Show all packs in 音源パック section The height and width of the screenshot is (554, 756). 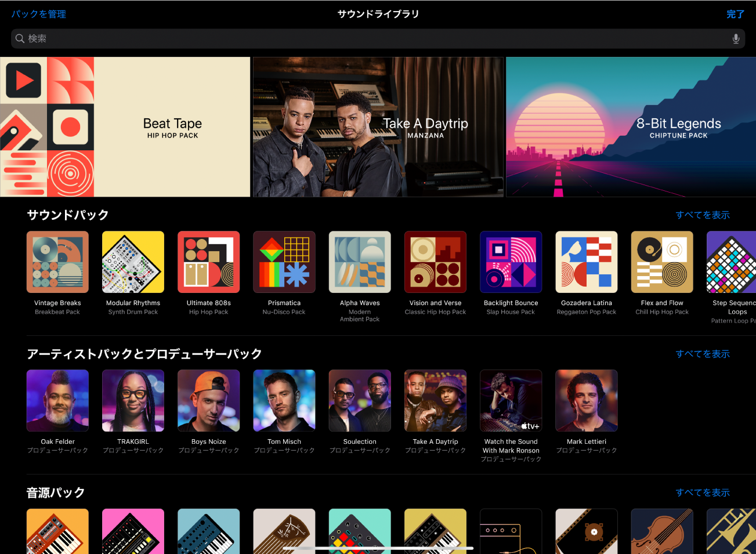[x=703, y=493]
